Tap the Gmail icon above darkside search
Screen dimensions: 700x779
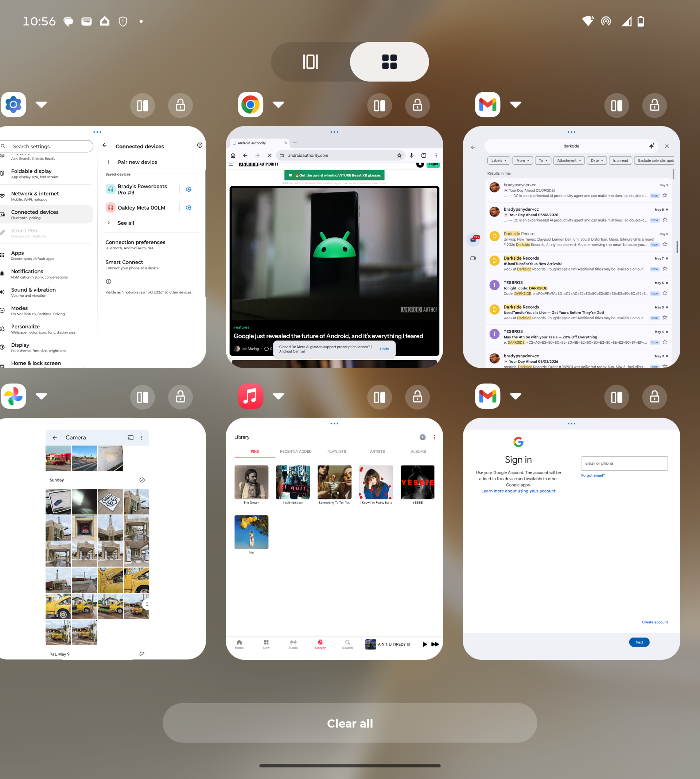(488, 105)
